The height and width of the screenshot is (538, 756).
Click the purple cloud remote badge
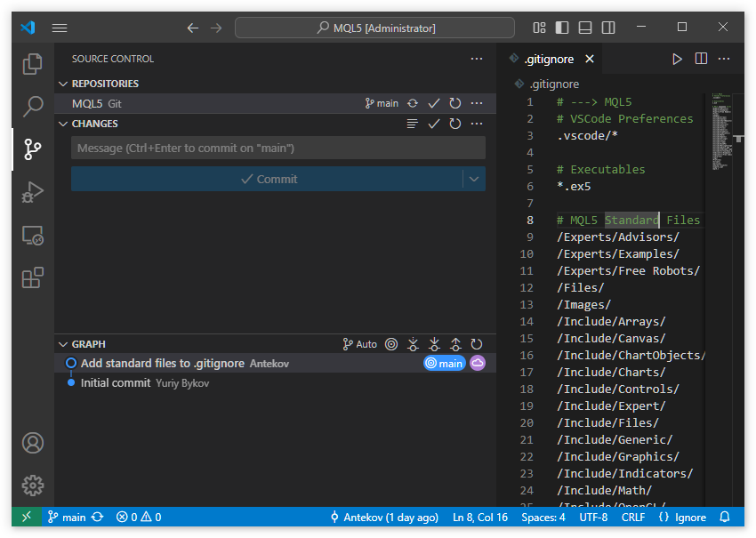478,363
